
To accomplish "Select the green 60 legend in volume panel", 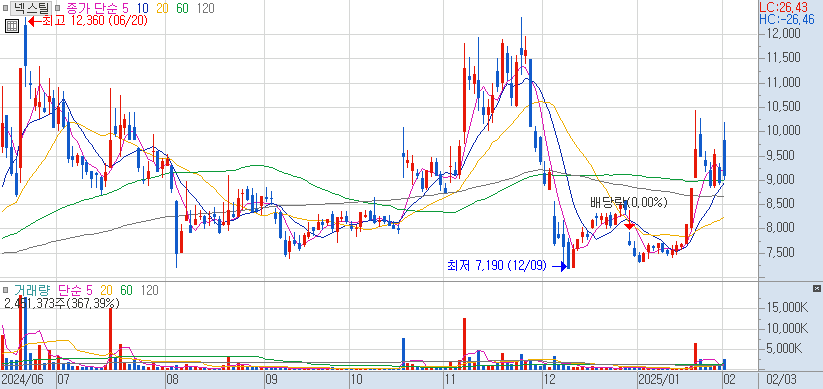I will [126, 290].
